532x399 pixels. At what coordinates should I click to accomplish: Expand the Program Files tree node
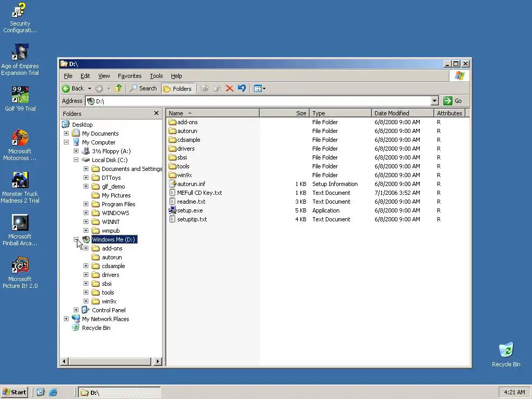tap(86, 204)
